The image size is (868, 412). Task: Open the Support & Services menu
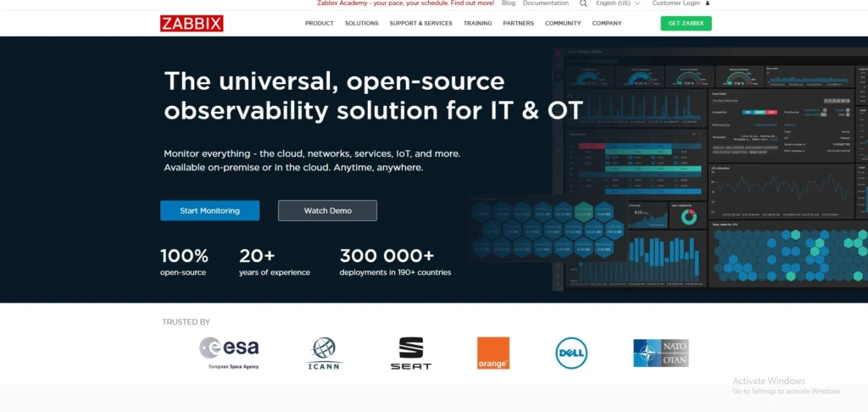click(420, 23)
